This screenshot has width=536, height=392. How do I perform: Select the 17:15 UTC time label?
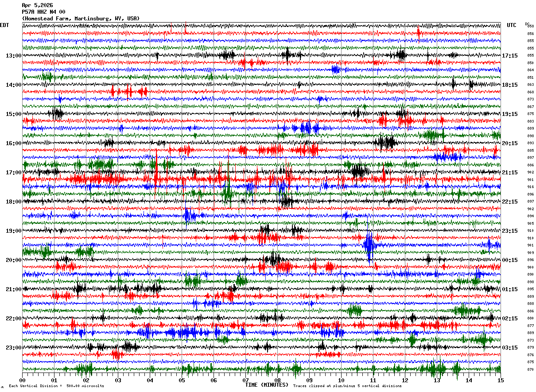pyautogui.click(x=510, y=56)
